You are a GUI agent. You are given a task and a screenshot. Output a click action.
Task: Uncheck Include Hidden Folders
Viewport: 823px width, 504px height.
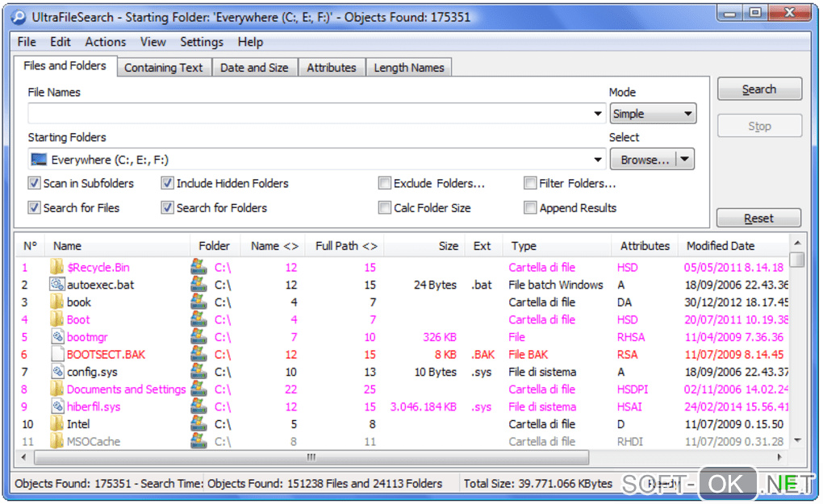[x=168, y=183]
